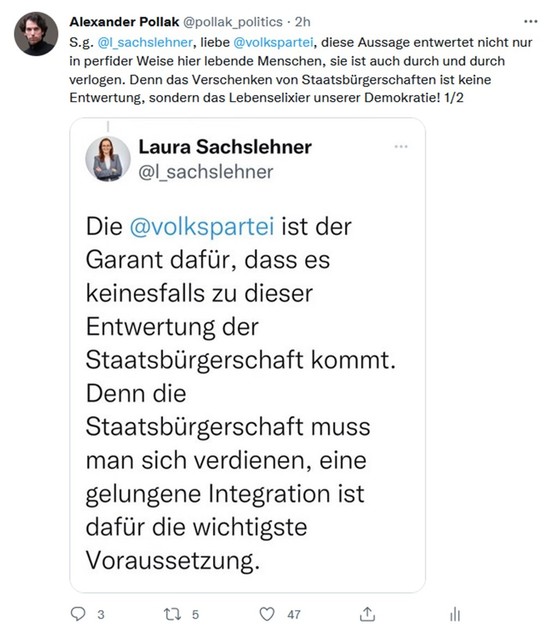Open the quoted tweet body text

(x=240, y=393)
